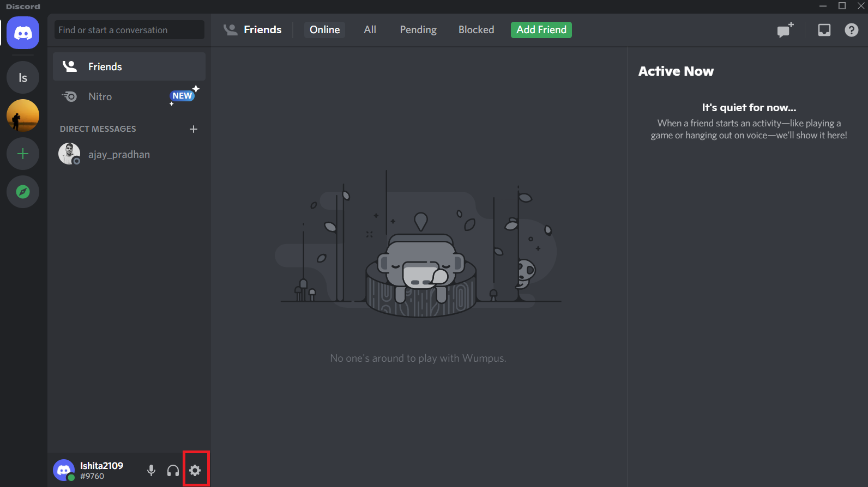Screen dimensions: 868x487
Task: Switch to the Pending tab
Action: [x=418, y=29]
